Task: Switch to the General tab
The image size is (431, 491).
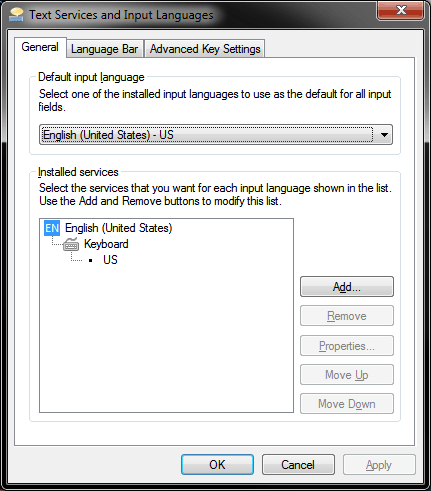Action: coord(40,47)
